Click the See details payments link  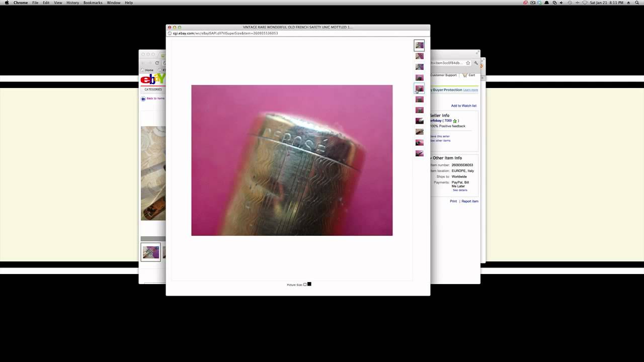[x=460, y=190]
